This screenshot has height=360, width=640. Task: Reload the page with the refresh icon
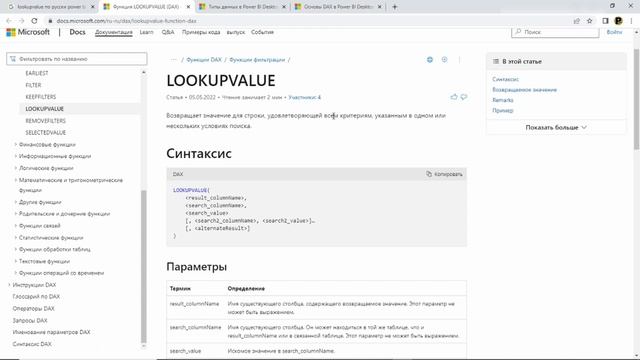34,21
